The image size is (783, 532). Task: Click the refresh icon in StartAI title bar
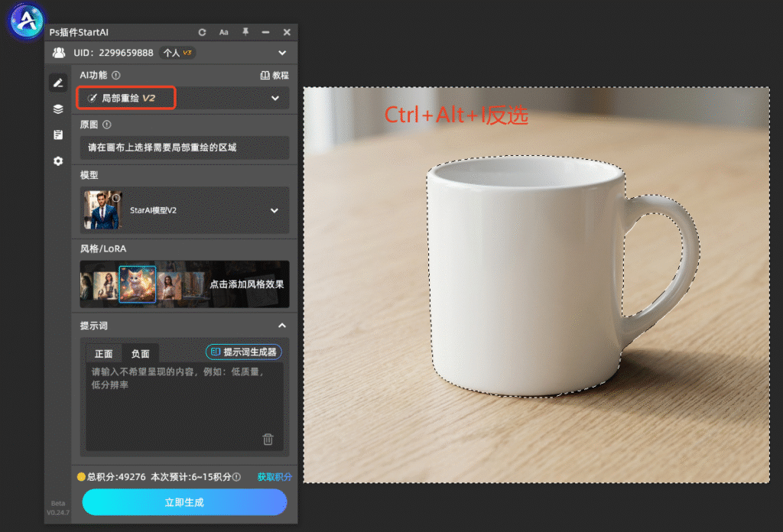[202, 32]
